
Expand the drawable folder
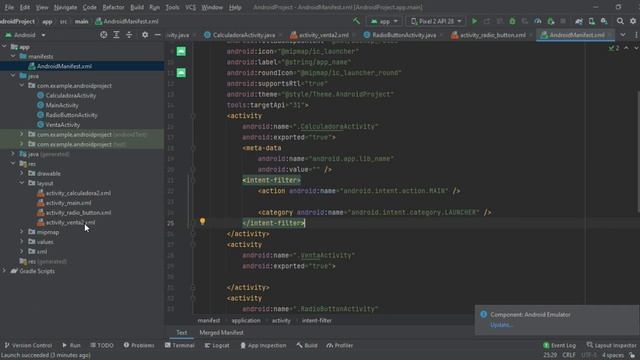pos(22,173)
